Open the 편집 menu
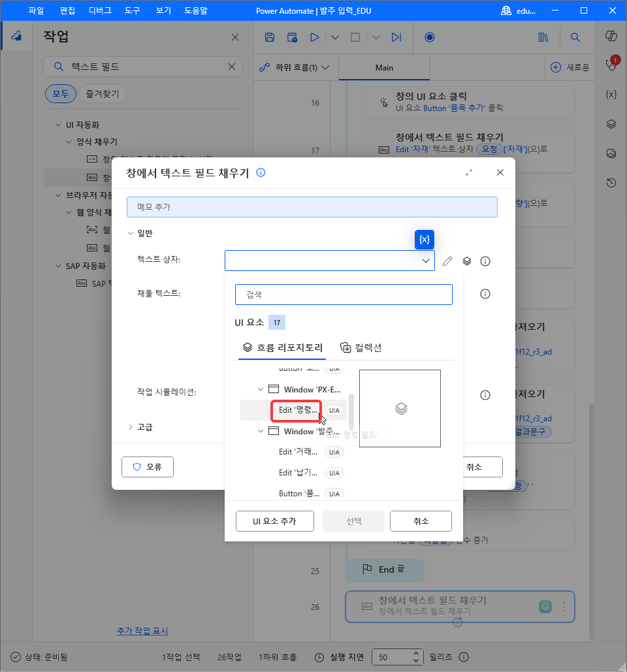The width and height of the screenshot is (627, 672). 67,10
